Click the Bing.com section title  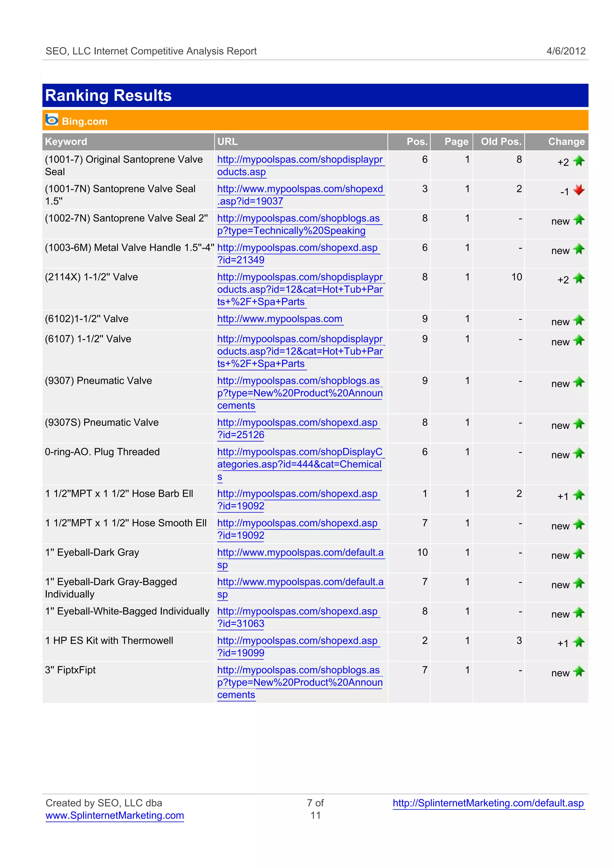pos(85,121)
